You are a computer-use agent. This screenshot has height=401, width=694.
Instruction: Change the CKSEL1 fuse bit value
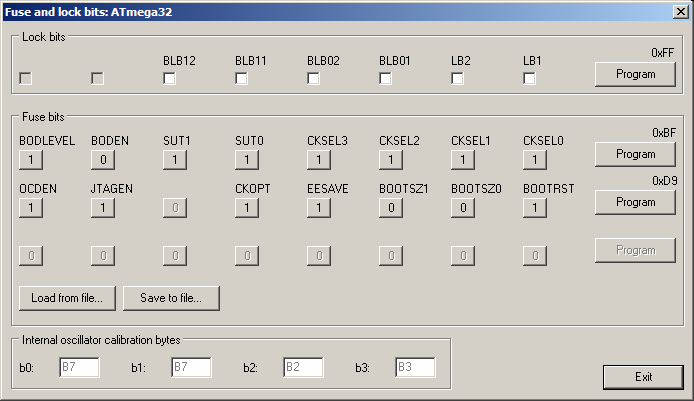(463, 160)
